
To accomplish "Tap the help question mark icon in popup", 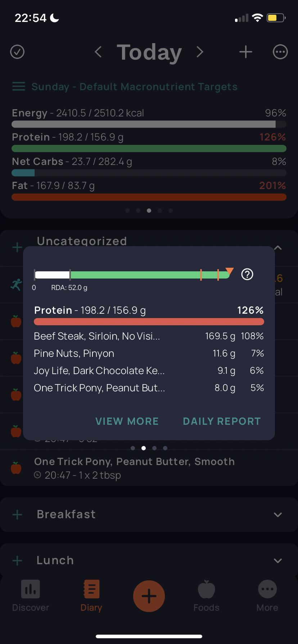I will (247, 275).
